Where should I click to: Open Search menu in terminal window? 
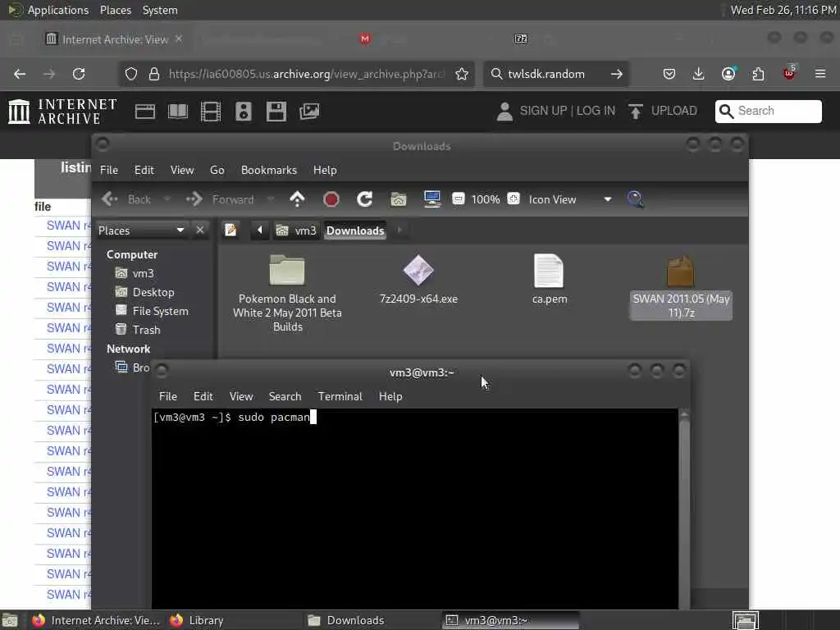coord(285,396)
